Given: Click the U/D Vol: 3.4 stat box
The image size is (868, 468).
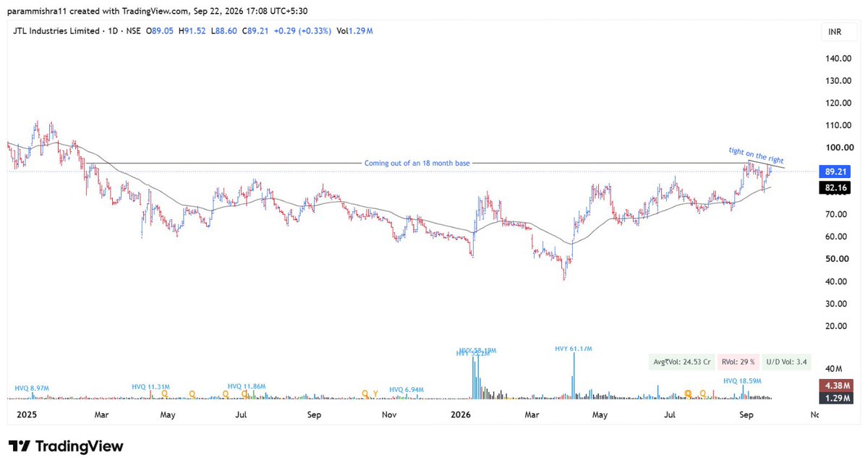Looking at the screenshot, I should tap(787, 362).
